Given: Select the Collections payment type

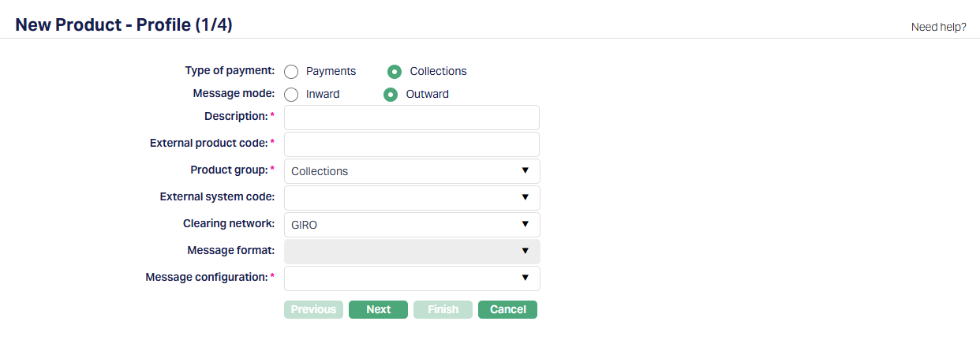Looking at the screenshot, I should (395, 72).
